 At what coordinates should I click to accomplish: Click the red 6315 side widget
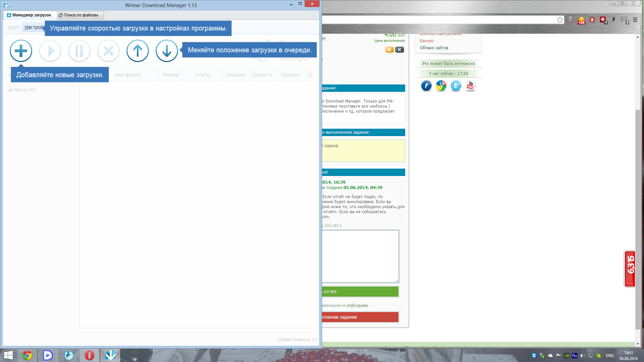coord(630,269)
